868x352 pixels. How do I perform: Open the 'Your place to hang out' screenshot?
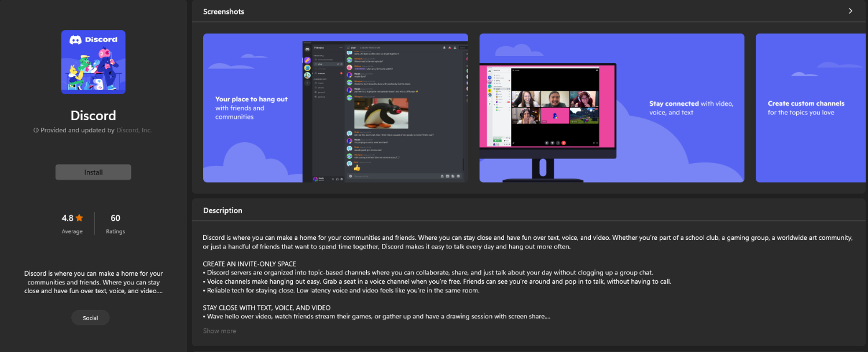(336, 108)
